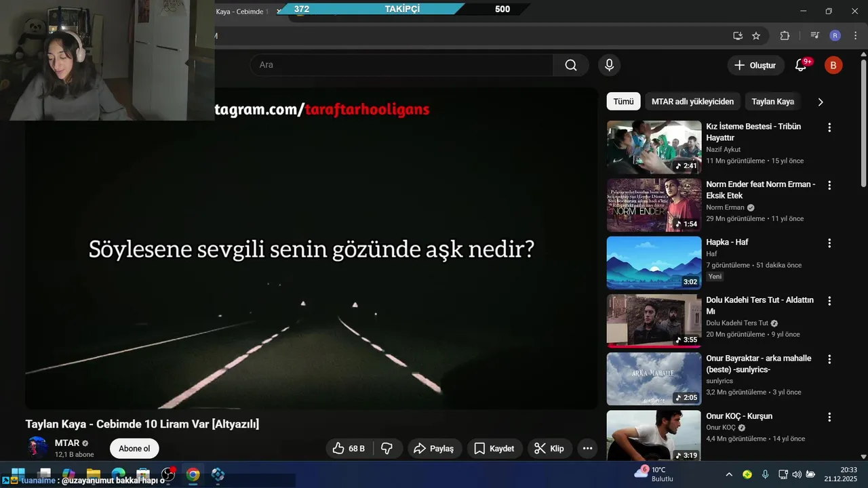The image size is (868, 488).
Task: Select the Taylan Kaya chip
Action: (772, 102)
